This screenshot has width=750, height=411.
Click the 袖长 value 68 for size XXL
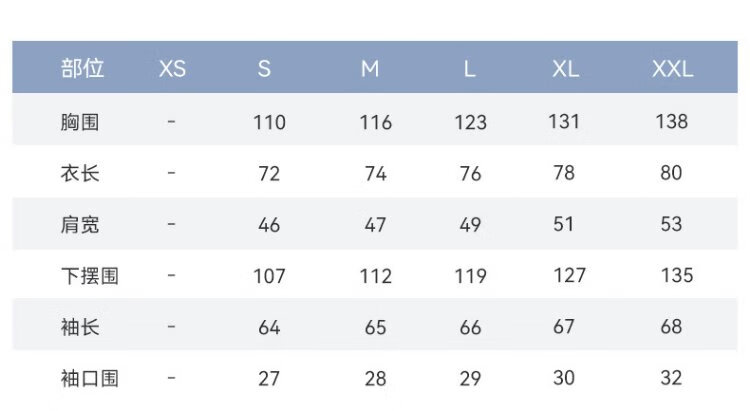pyautogui.click(x=671, y=327)
